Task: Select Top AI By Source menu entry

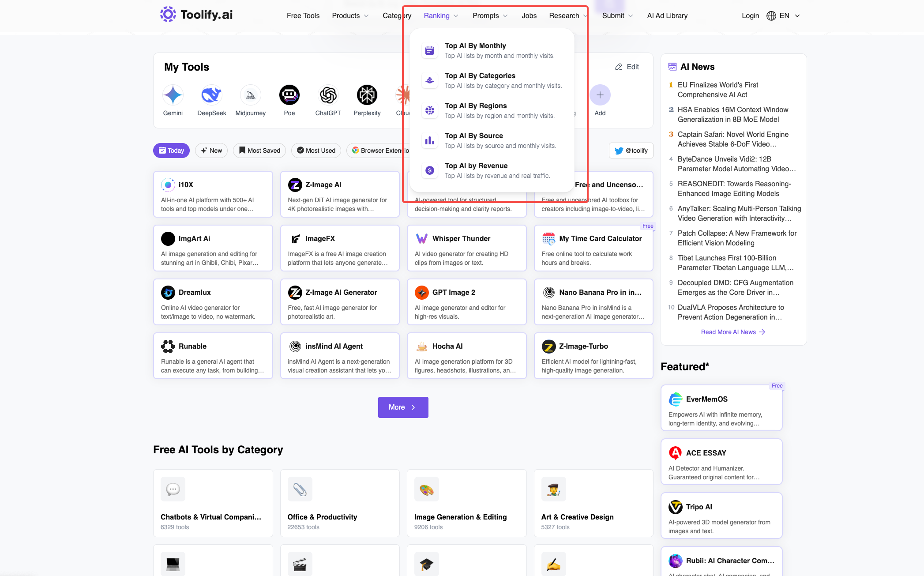Action: [x=492, y=140]
